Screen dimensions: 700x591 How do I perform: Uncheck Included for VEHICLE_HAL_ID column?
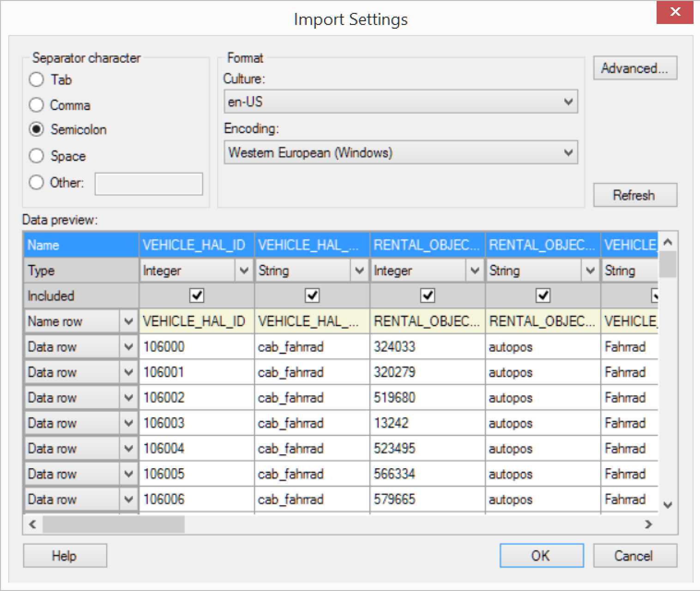point(197,295)
